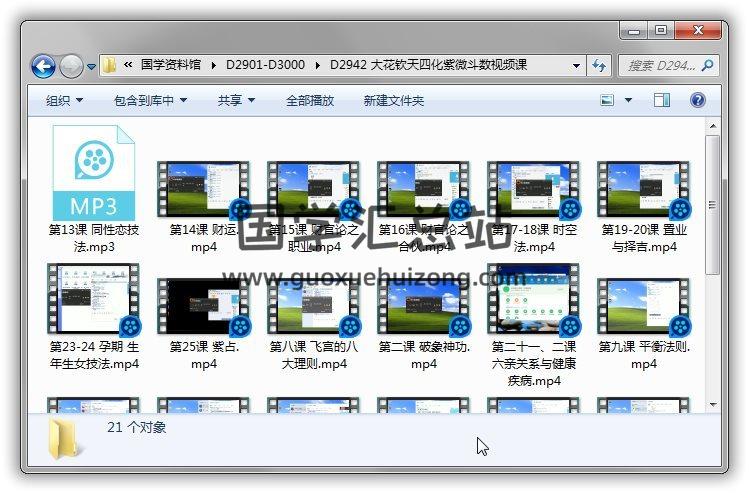This screenshot has height=494, width=749.
Task: Close the Explorer window
Action: (697, 31)
